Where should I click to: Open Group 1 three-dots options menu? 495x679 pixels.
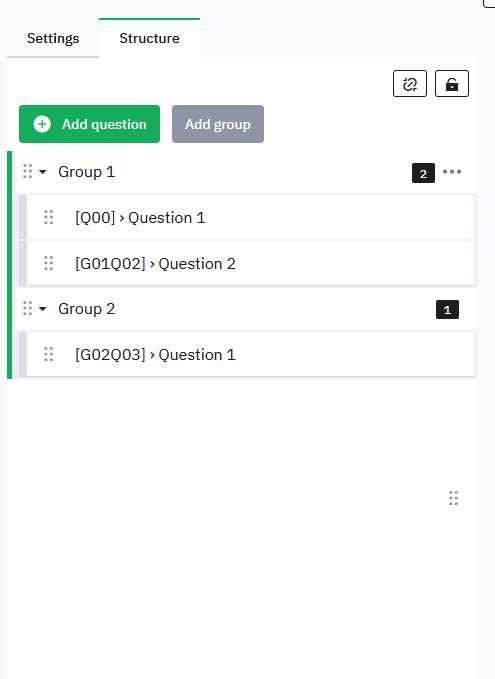[452, 172]
